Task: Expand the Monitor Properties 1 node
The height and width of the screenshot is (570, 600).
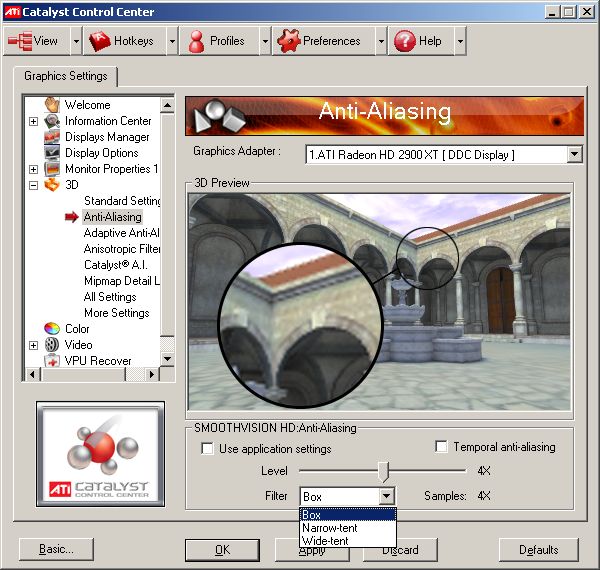Action: (x=34, y=169)
